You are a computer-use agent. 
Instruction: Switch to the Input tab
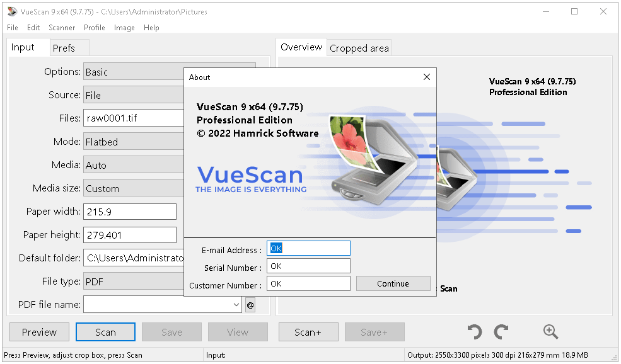coord(28,47)
